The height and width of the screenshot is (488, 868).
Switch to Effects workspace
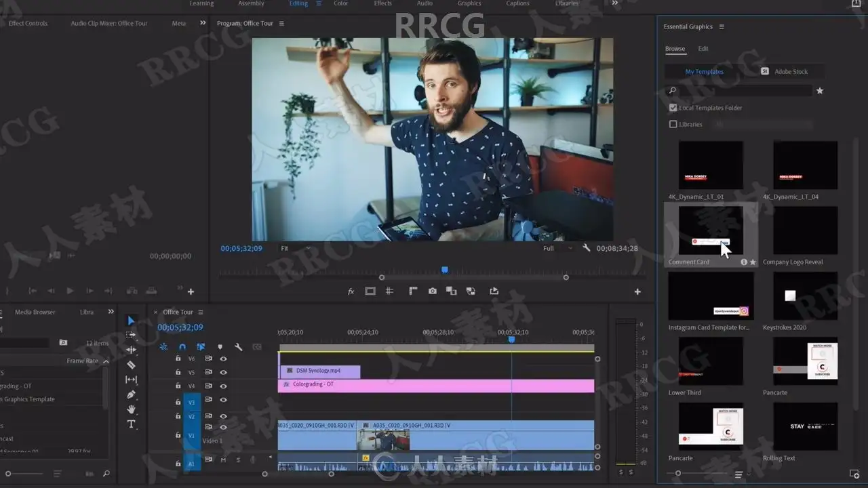[382, 3]
